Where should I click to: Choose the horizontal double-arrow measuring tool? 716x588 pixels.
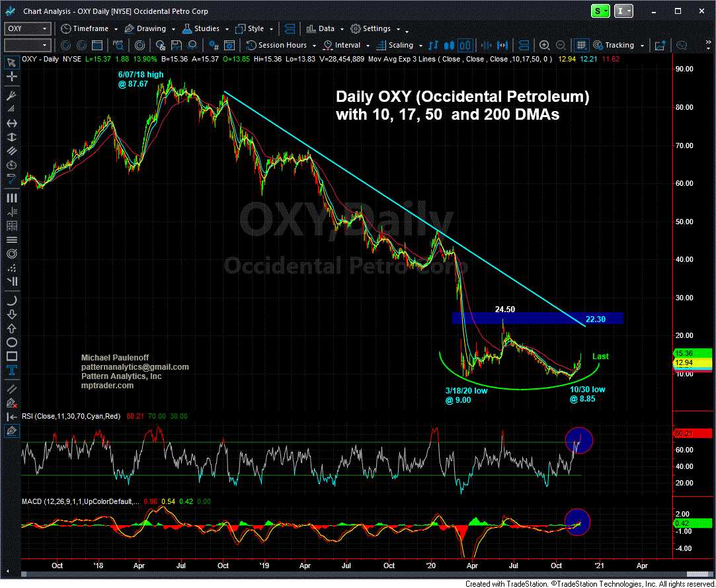point(13,123)
